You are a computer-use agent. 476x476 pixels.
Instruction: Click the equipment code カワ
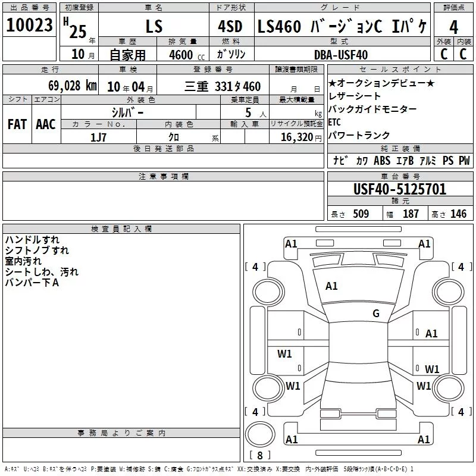(x=362, y=161)
